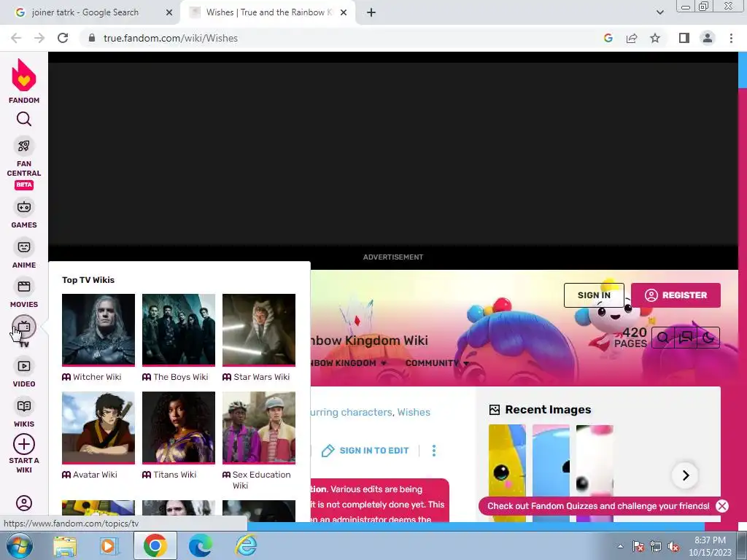747x560 pixels.
Task: Select the Wishes True and the Rainbow tab
Action: [x=269, y=12]
